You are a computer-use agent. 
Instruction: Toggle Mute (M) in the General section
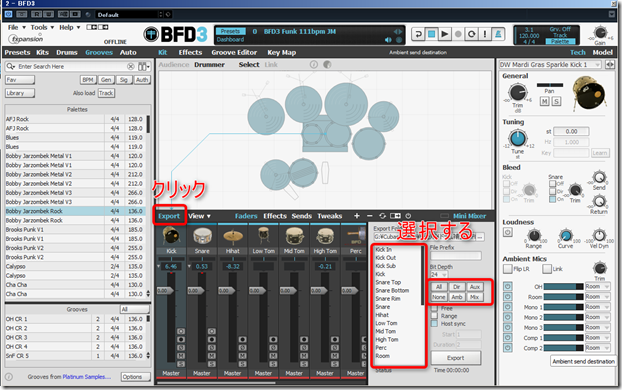tap(545, 102)
